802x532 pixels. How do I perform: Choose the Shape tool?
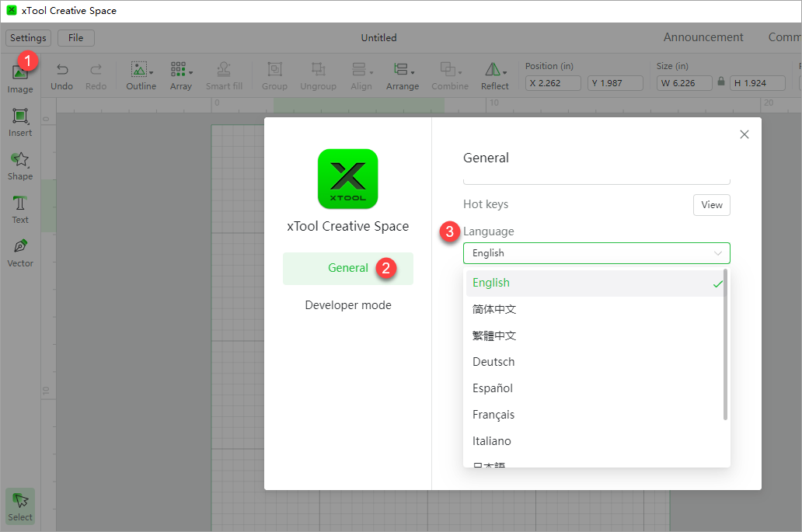point(20,166)
